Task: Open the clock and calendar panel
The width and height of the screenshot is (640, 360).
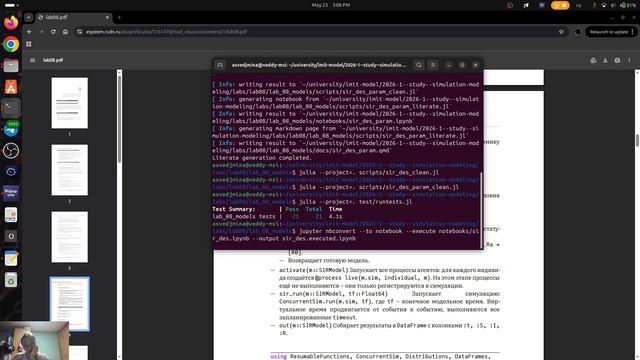Action: pyautogui.click(x=331, y=5)
